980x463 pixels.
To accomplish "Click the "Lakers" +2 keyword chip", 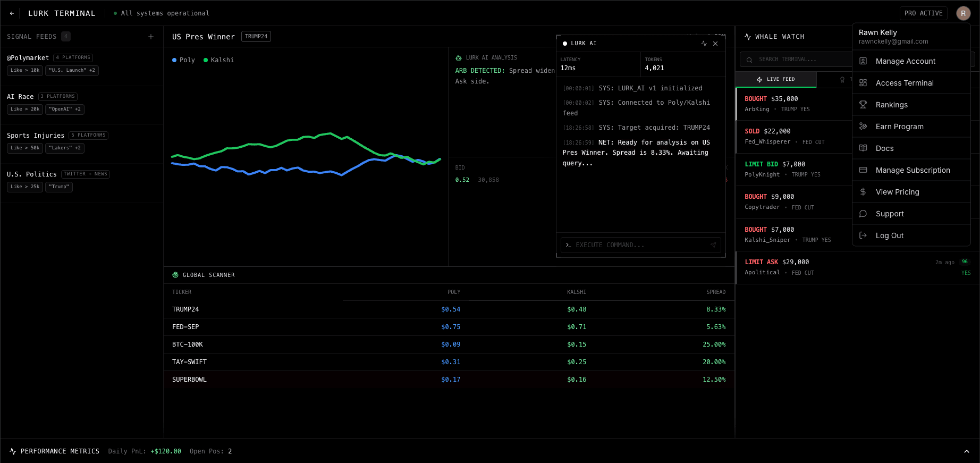I will click(x=65, y=148).
